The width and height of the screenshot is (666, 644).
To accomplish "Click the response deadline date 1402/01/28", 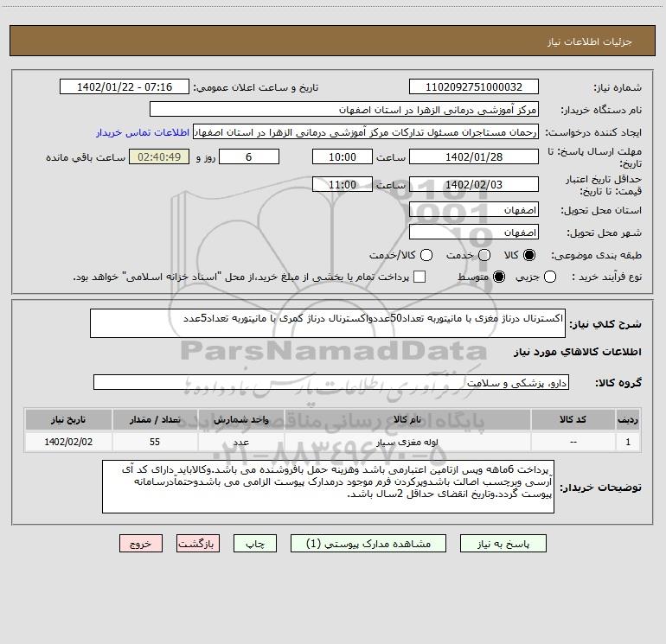I will 474,156.
